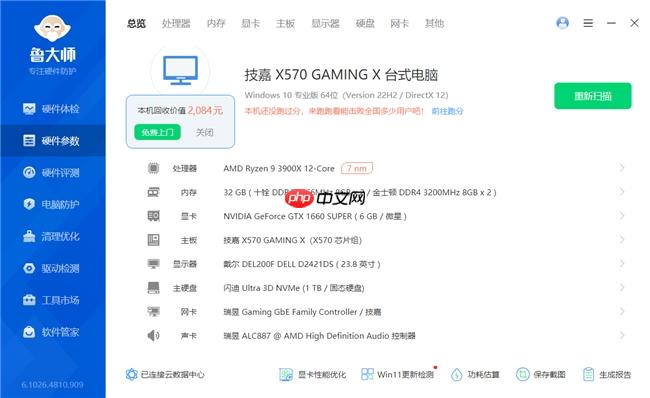
Task: Open 工具市场 sidebar entry
Action: coord(52,300)
